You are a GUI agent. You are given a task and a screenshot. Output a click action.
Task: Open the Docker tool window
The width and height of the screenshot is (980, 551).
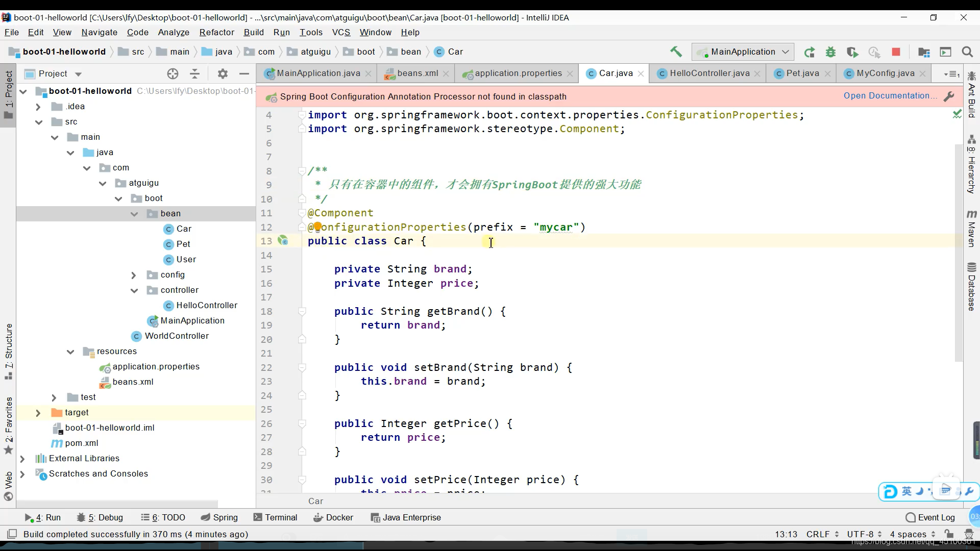(333, 517)
